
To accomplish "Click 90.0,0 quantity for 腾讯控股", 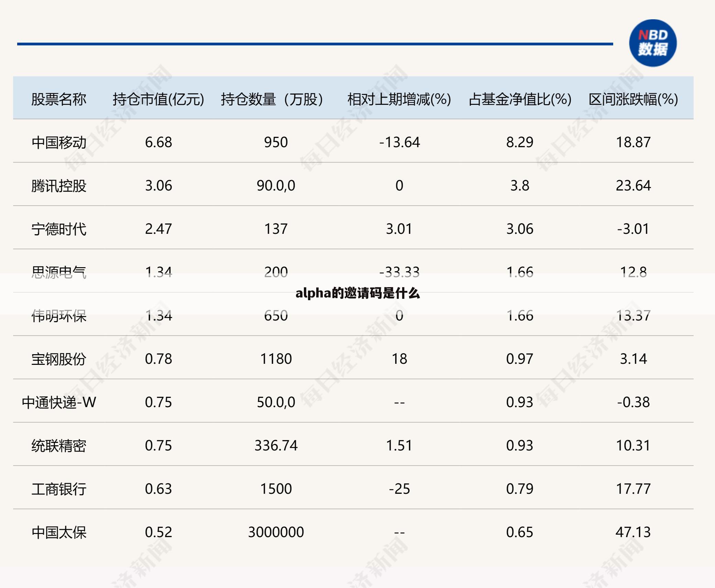I will (x=276, y=186).
